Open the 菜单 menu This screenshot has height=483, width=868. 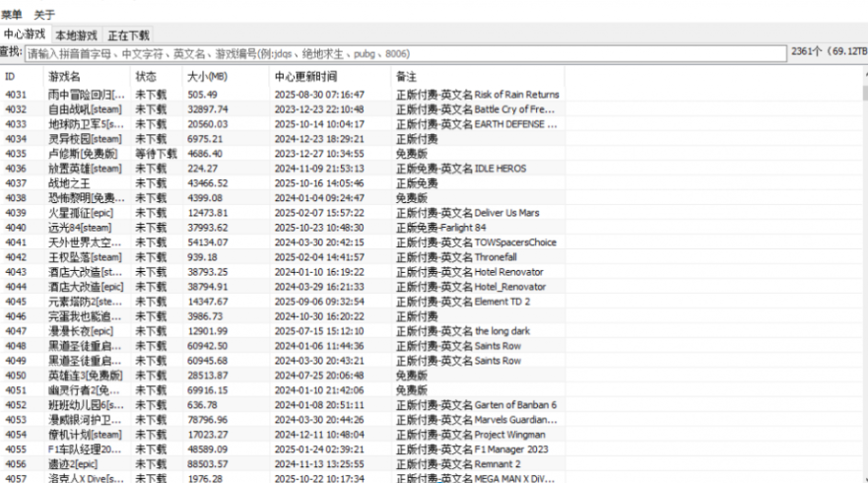coord(12,15)
